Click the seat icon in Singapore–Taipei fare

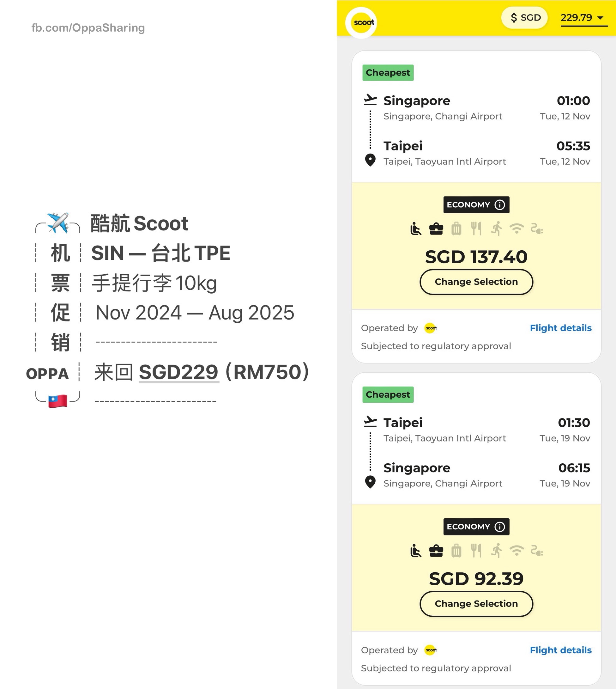416,229
